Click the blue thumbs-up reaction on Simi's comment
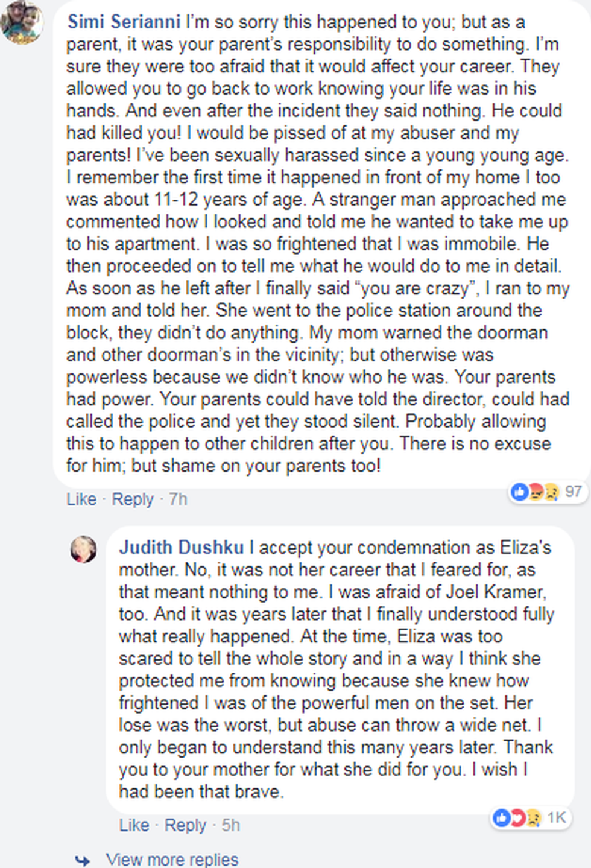591x868 pixels. coord(519,492)
